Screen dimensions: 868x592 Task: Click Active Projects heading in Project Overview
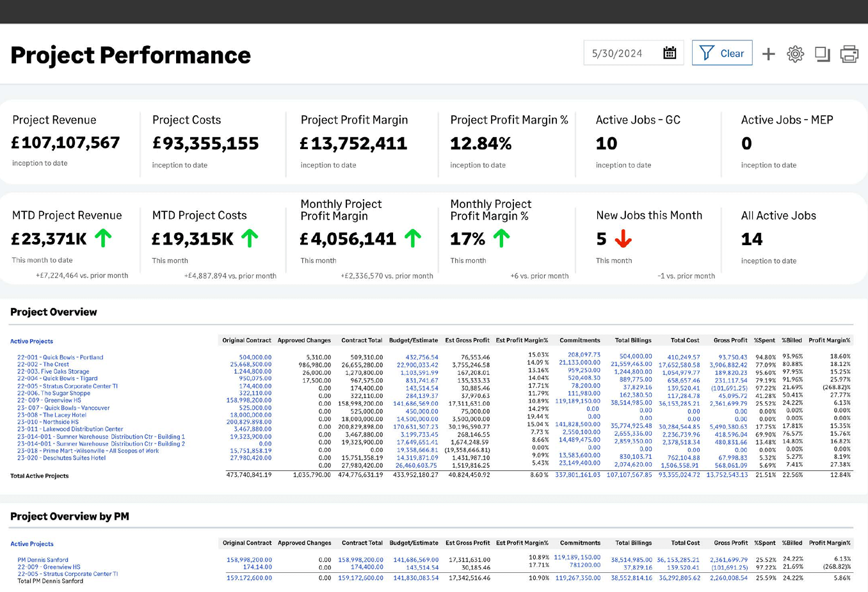[x=31, y=341]
